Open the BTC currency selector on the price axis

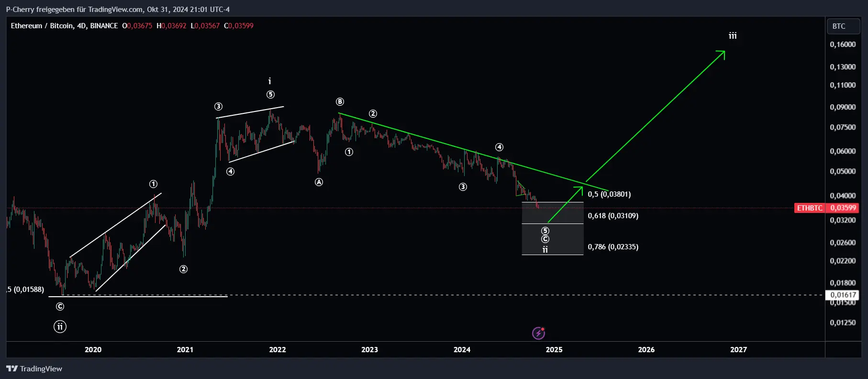843,26
